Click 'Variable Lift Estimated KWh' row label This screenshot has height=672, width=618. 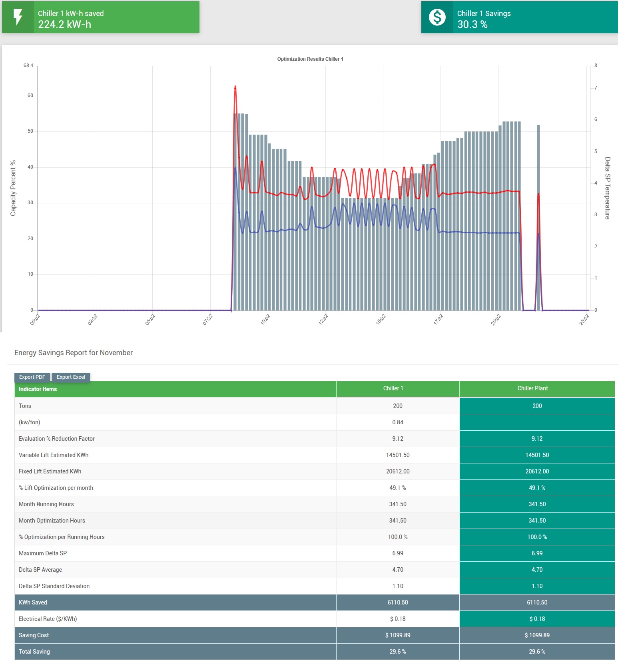pos(54,455)
